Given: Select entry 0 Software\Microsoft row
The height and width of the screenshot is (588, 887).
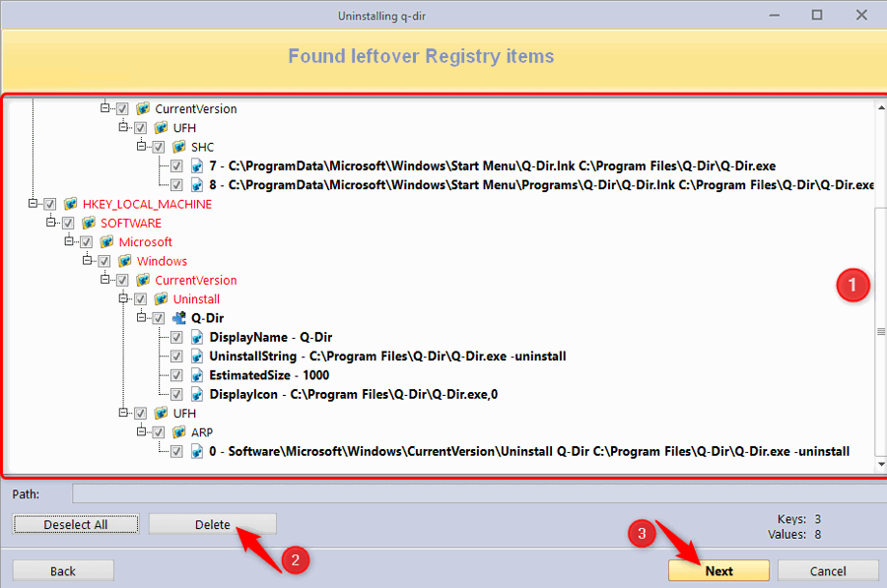Looking at the screenshot, I should [x=529, y=451].
